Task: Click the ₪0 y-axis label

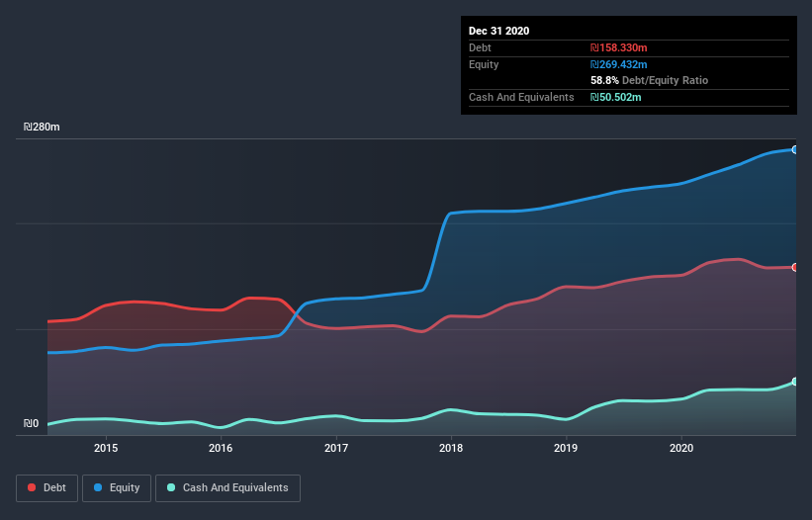Action: pyautogui.click(x=31, y=423)
